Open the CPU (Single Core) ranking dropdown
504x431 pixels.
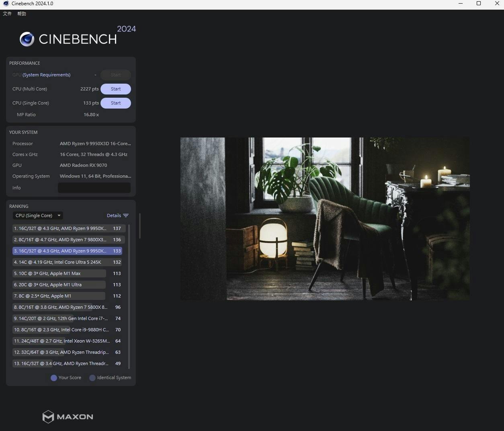tap(38, 215)
